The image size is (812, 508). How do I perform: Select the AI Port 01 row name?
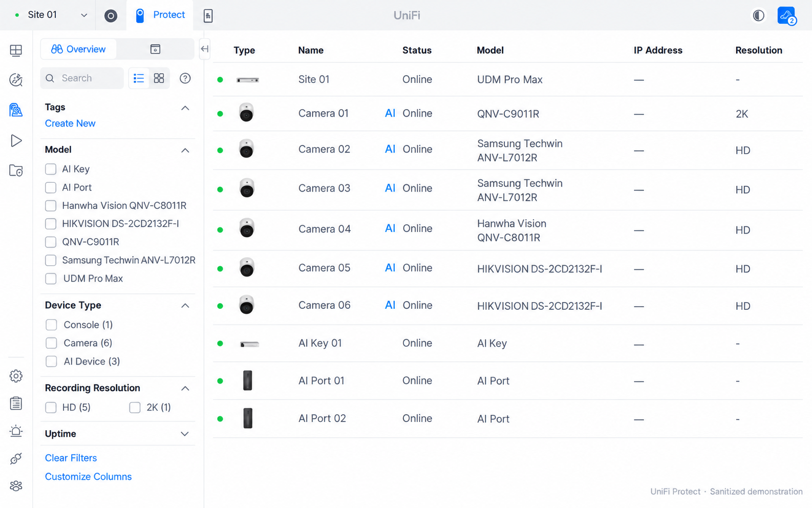tap(322, 380)
